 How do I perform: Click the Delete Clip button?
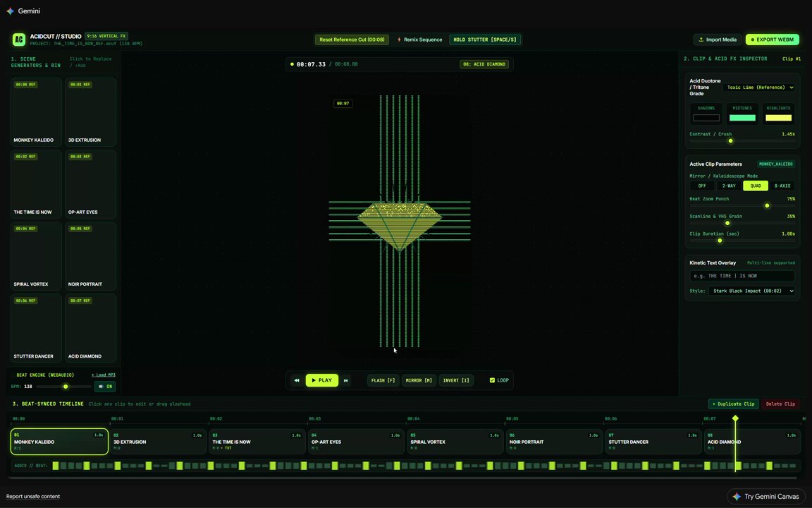(x=780, y=404)
